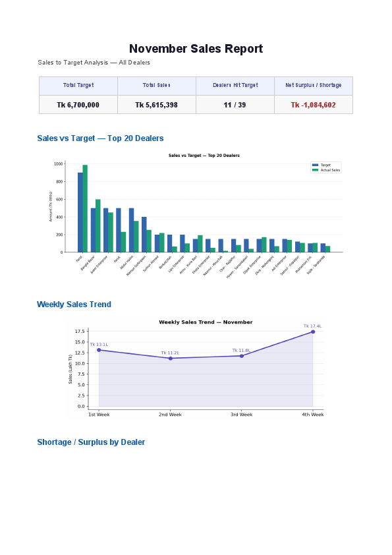The height and width of the screenshot is (555, 392).
Task: Click the Net Surplus / Shortage header
Action: click(x=314, y=85)
